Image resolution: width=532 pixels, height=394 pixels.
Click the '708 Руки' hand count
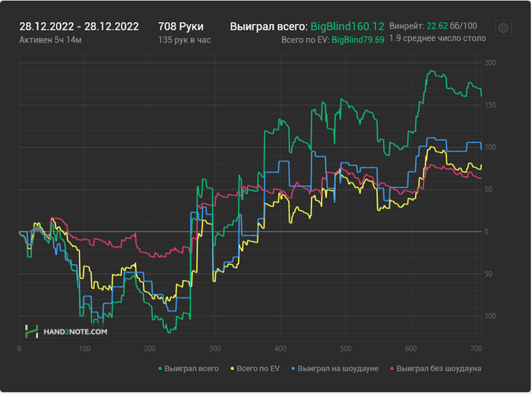[x=181, y=27]
